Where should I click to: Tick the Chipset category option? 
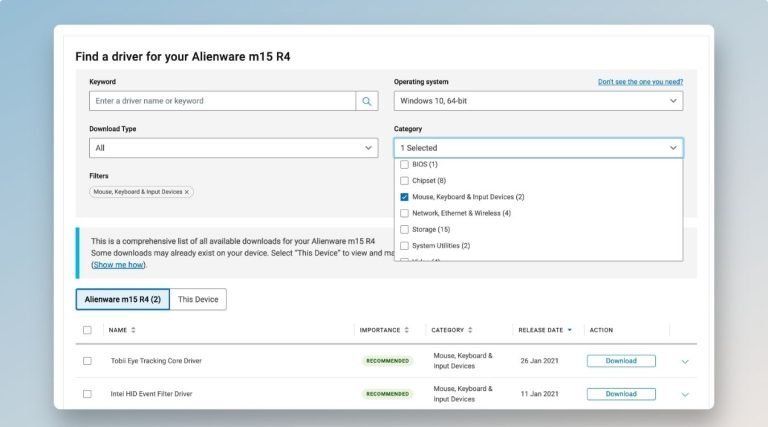coord(404,181)
